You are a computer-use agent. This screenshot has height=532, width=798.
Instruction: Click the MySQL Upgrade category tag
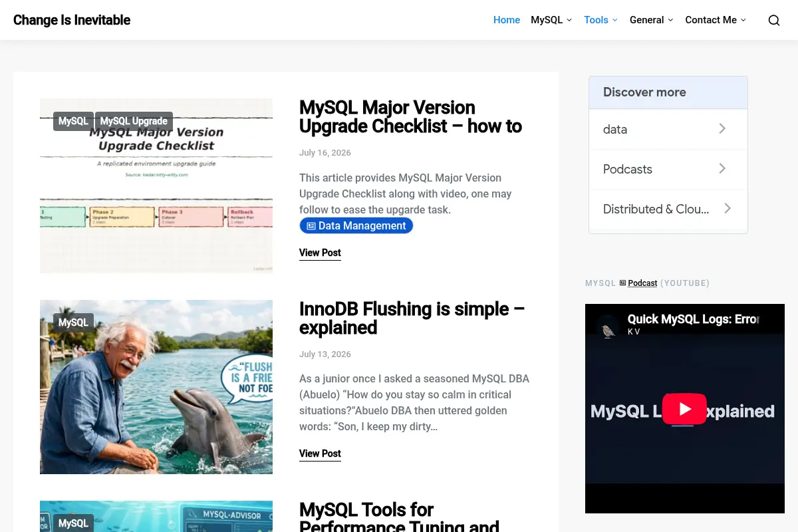click(x=134, y=121)
